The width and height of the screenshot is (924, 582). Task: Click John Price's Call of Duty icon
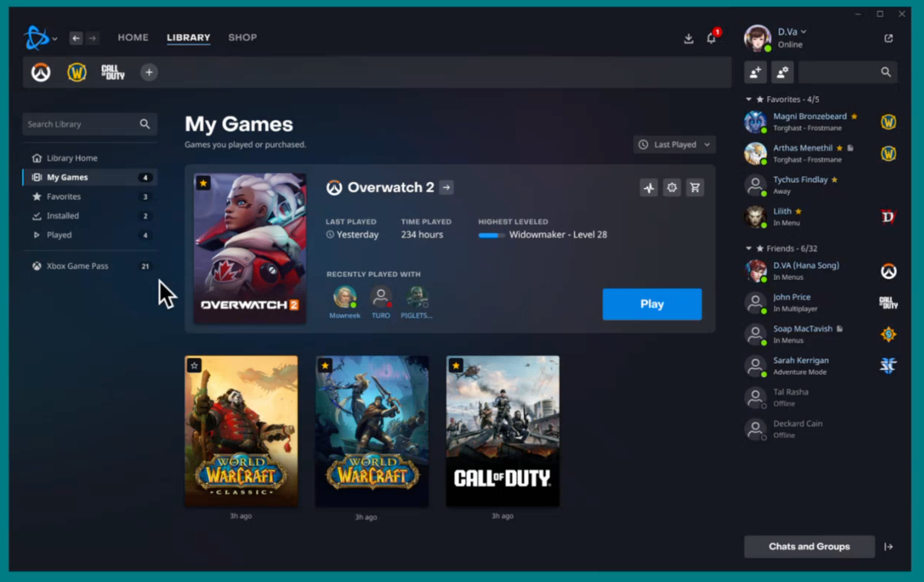[x=888, y=303]
